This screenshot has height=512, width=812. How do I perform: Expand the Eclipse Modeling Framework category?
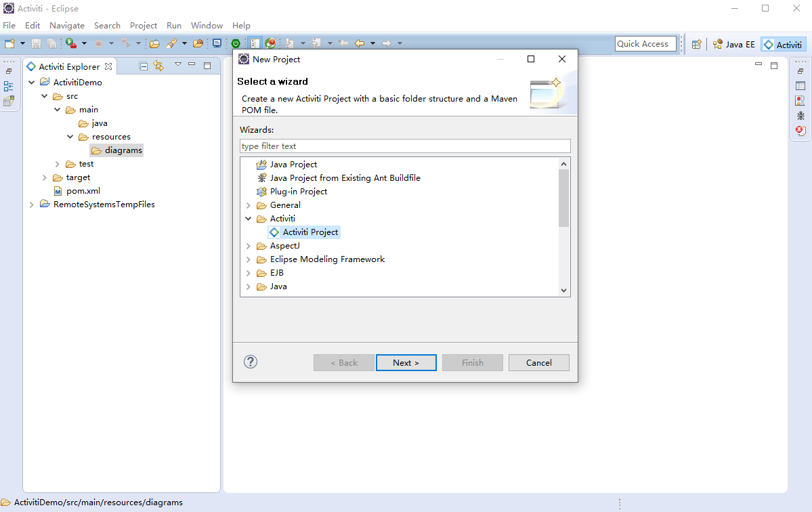click(248, 259)
